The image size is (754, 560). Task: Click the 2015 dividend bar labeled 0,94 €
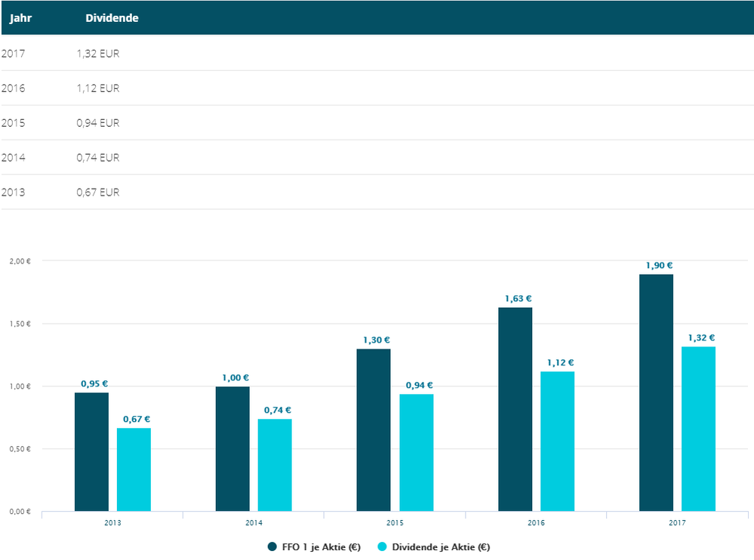(x=417, y=452)
